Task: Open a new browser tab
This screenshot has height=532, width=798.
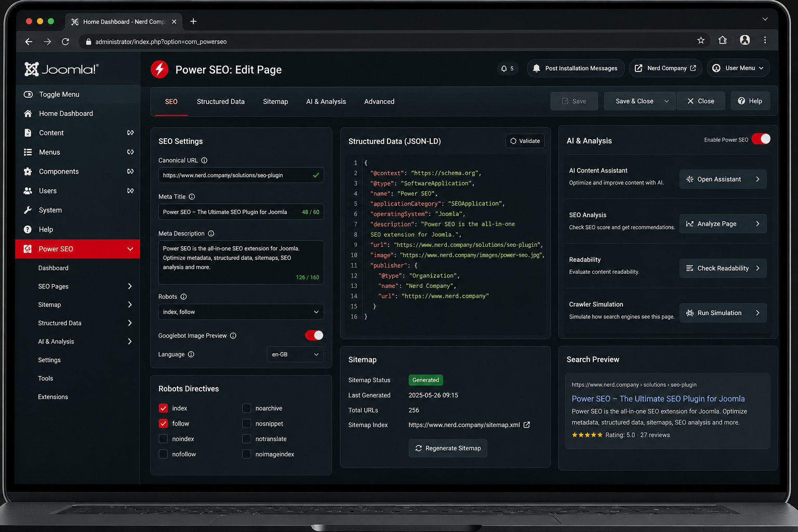Action: click(x=193, y=21)
